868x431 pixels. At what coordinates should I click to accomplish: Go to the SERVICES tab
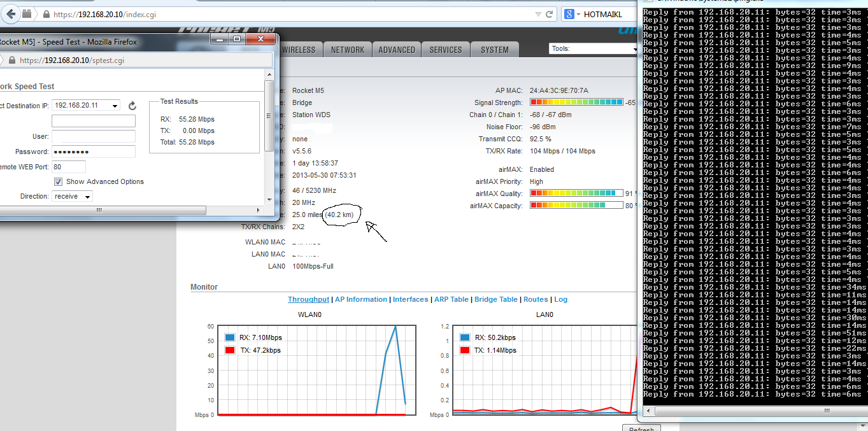(x=446, y=50)
